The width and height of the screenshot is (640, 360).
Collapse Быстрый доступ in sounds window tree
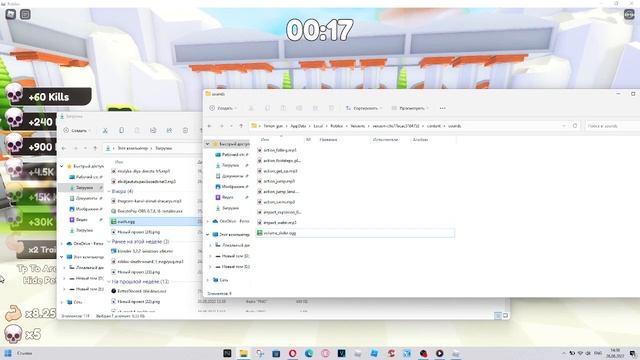(x=207, y=144)
